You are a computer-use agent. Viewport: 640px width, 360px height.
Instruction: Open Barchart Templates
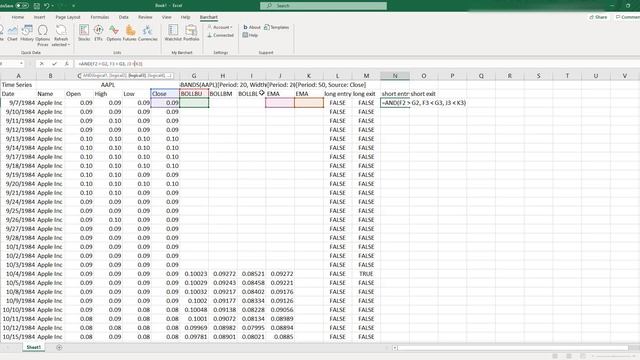click(276, 27)
